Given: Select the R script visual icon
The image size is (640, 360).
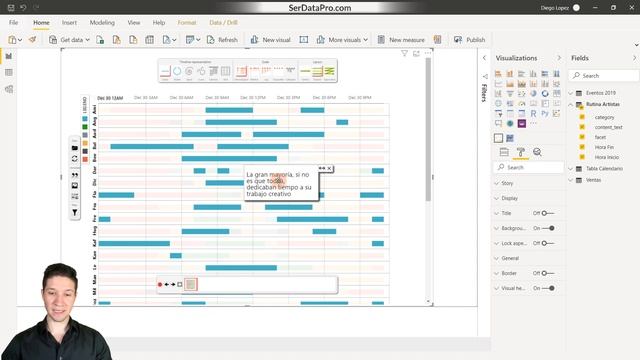Looking at the screenshot, I should tap(533, 113).
